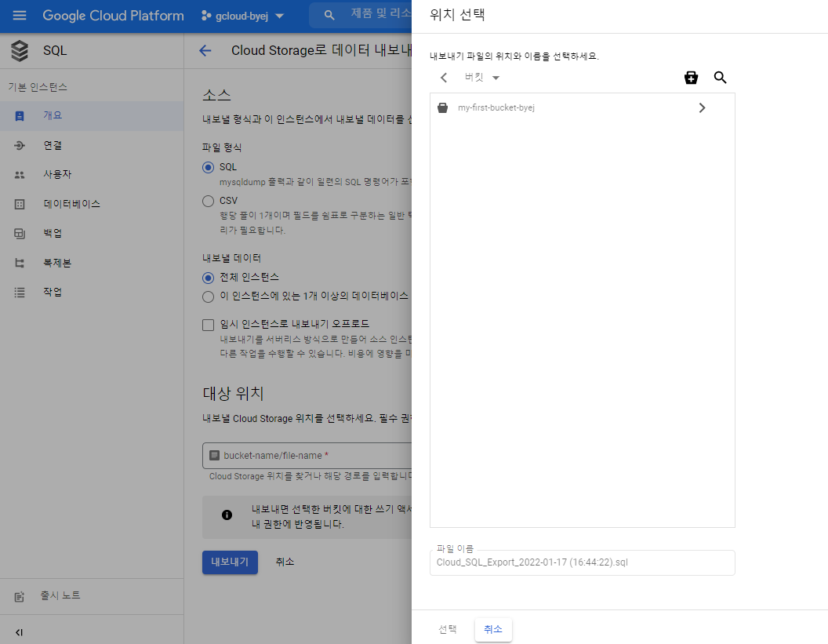Open the 연결 connections sidebar item
828x644 pixels.
[x=92, y=145]
